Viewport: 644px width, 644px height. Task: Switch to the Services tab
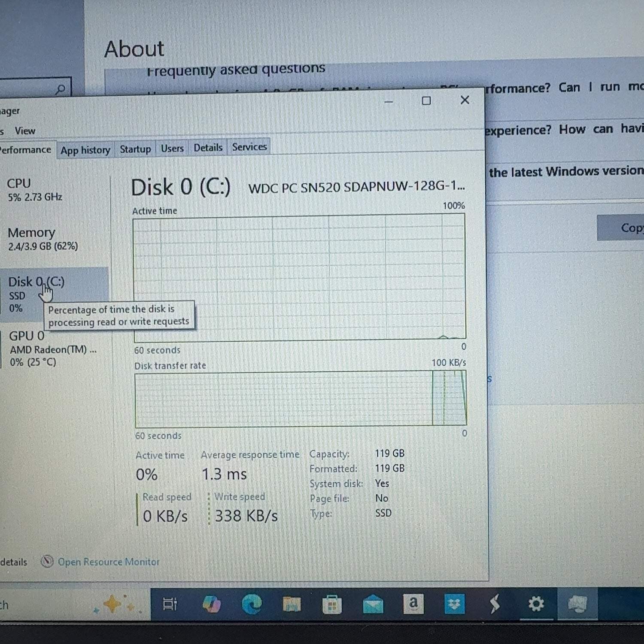coord(249,147)
